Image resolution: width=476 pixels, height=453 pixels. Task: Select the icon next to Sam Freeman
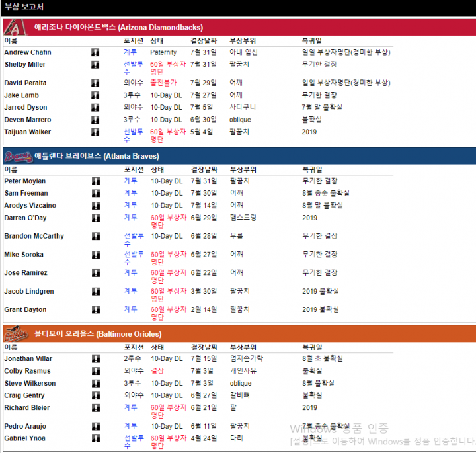(x=96, y=193)
